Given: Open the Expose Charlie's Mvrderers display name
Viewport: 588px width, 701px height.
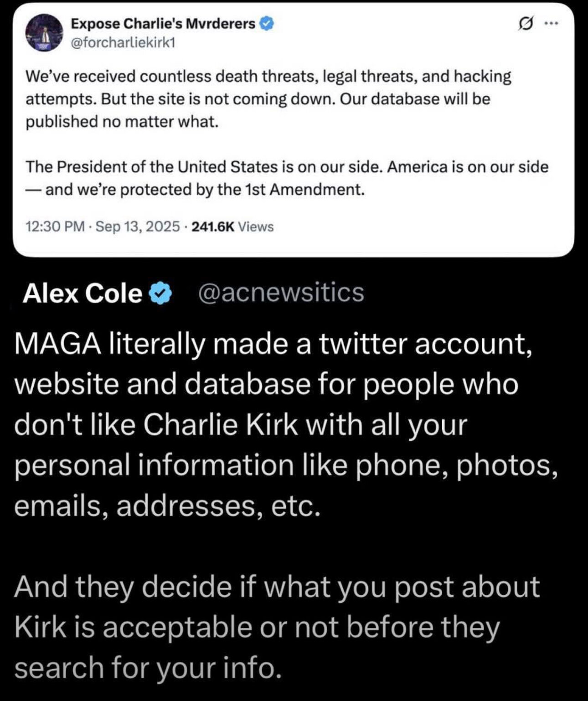Looking at the screenshot, I should point(163,23).
